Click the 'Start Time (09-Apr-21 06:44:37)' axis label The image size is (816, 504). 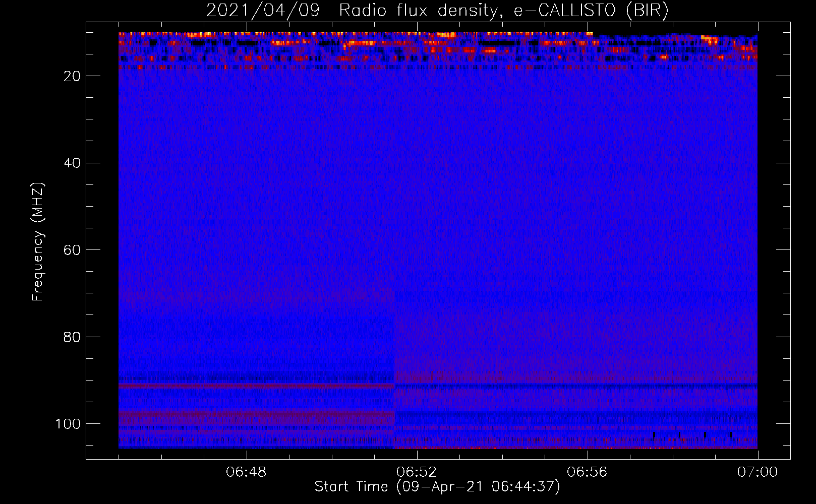pyautogui.click(x=437, y=487)
